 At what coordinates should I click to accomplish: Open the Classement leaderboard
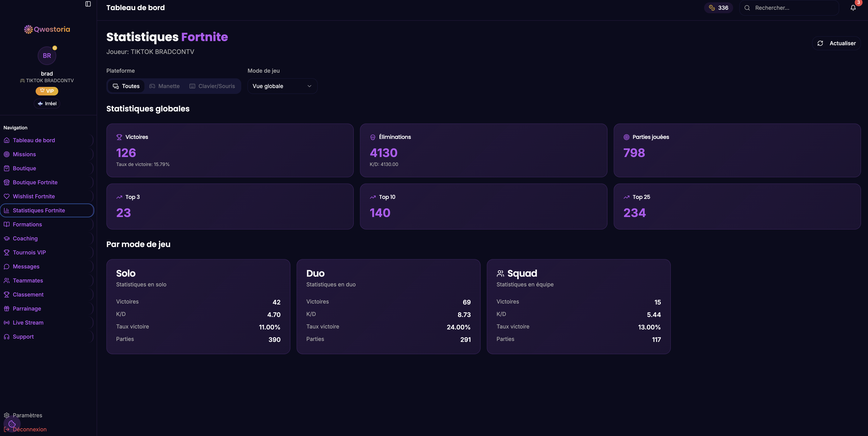click(47, 295)
